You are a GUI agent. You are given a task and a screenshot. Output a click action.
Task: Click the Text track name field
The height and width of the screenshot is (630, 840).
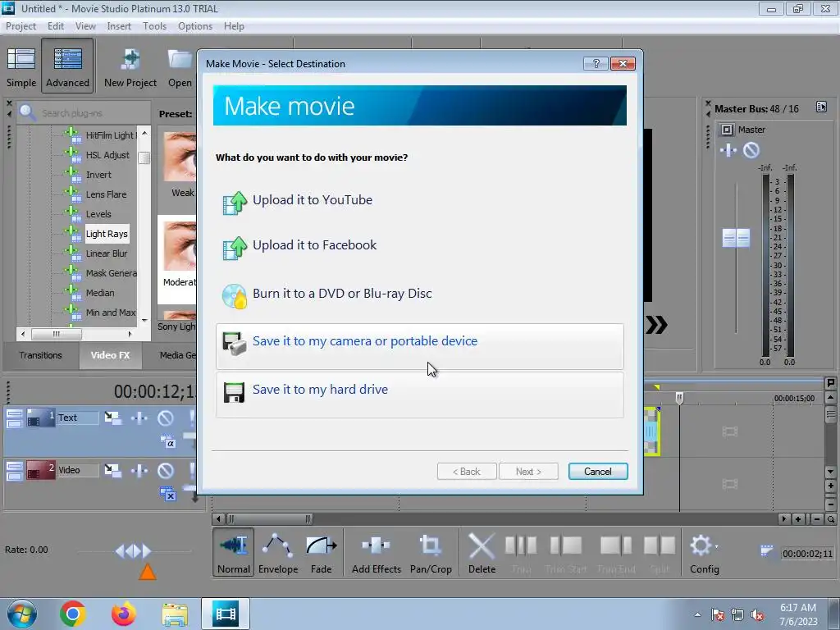click(x=78, y=418)
